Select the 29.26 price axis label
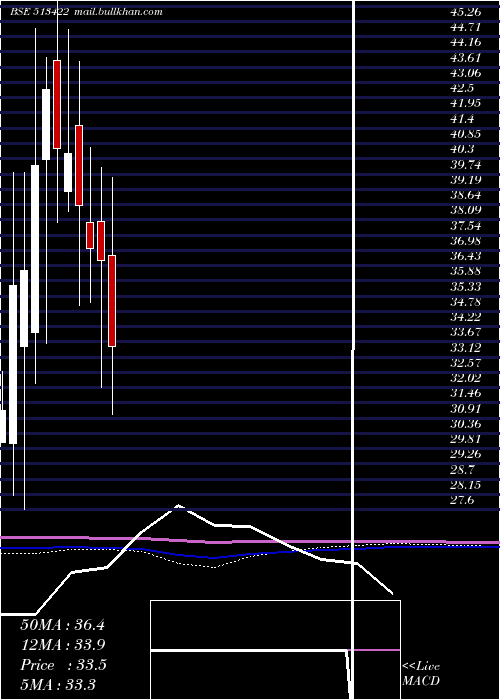This screenshot has width=500, height=700. [x=465, y=454]
